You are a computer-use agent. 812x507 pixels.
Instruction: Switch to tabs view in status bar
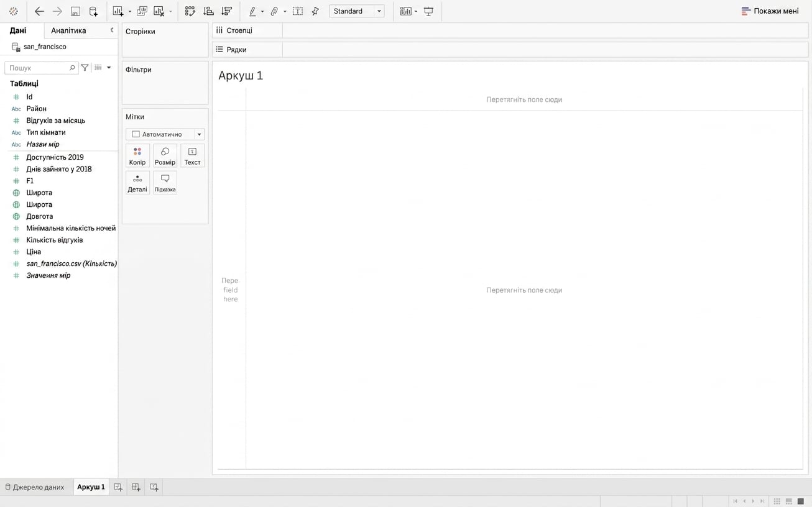tap(801, 501)
